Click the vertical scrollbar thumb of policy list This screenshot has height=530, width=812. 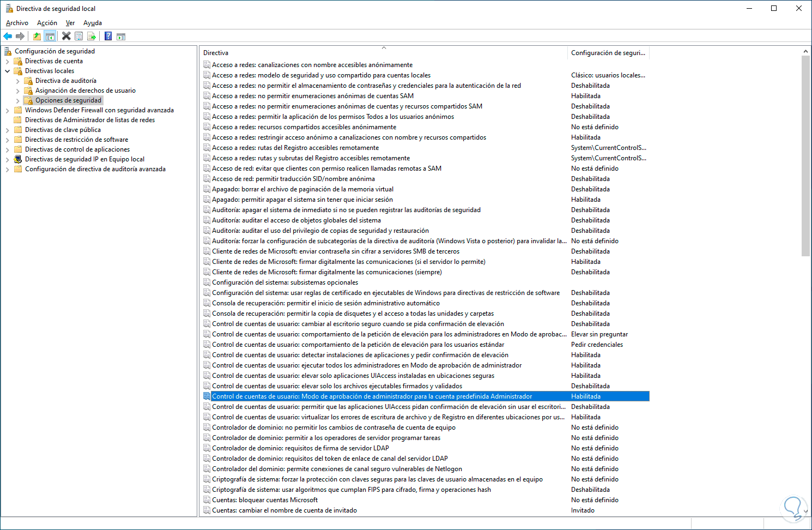pyautogui.click(x=805, y=155)
